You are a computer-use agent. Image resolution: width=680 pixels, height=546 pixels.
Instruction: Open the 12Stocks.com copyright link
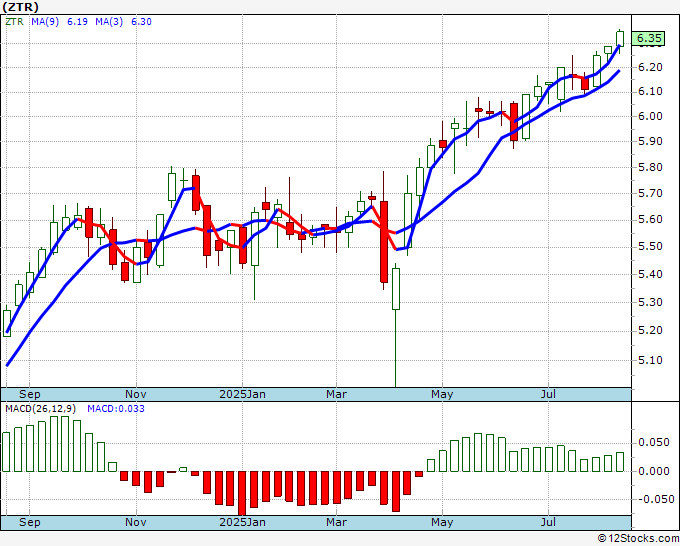(x=638, y=539)
